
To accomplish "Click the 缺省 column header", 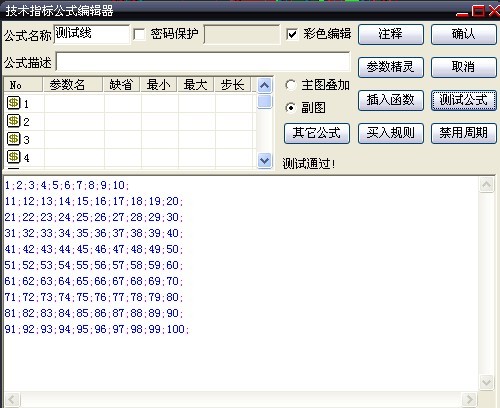I will 121,85.
